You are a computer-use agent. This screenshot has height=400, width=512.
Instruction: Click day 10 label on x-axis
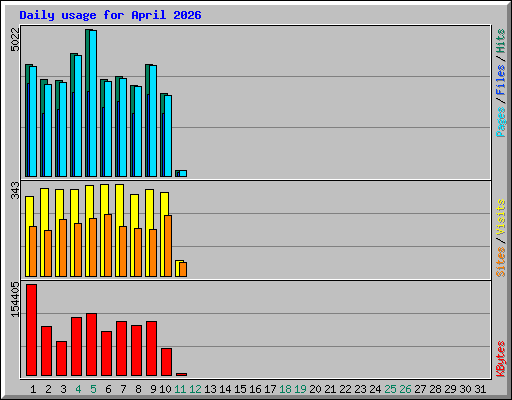pyautogui.click(x=165, y=389)
